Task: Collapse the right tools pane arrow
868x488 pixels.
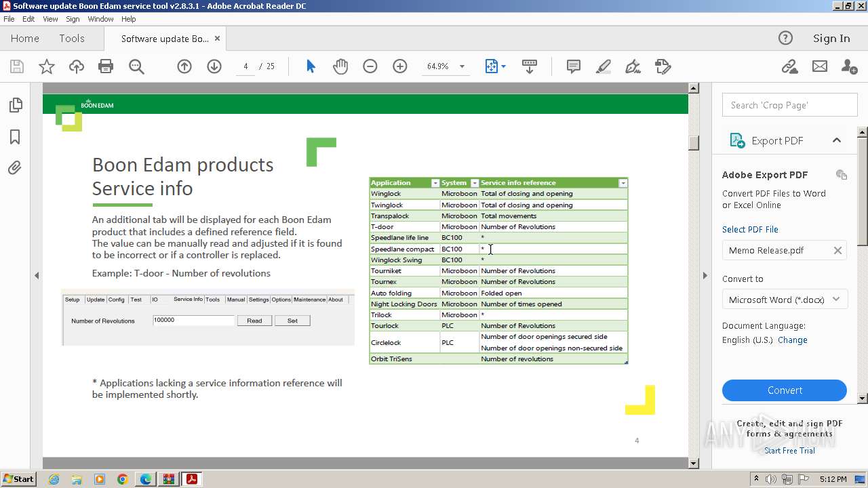Action: click(705, 276)
